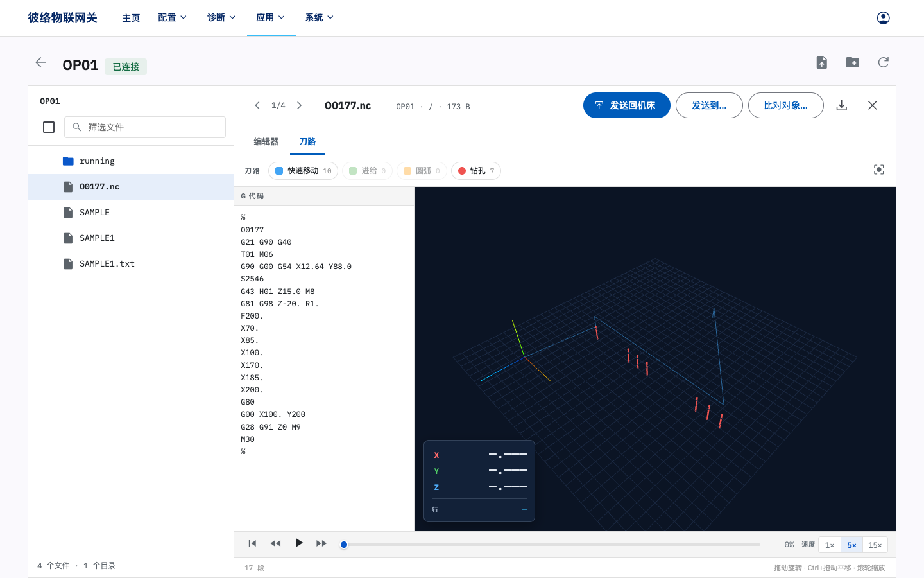
Task: Click the playback progress slider track
Action: coord(552,545)
